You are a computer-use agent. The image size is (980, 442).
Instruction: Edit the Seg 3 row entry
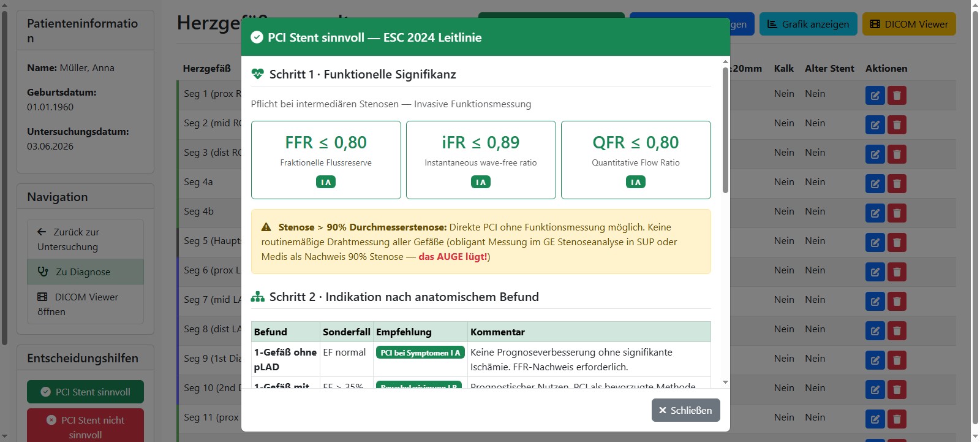[875, 154]
